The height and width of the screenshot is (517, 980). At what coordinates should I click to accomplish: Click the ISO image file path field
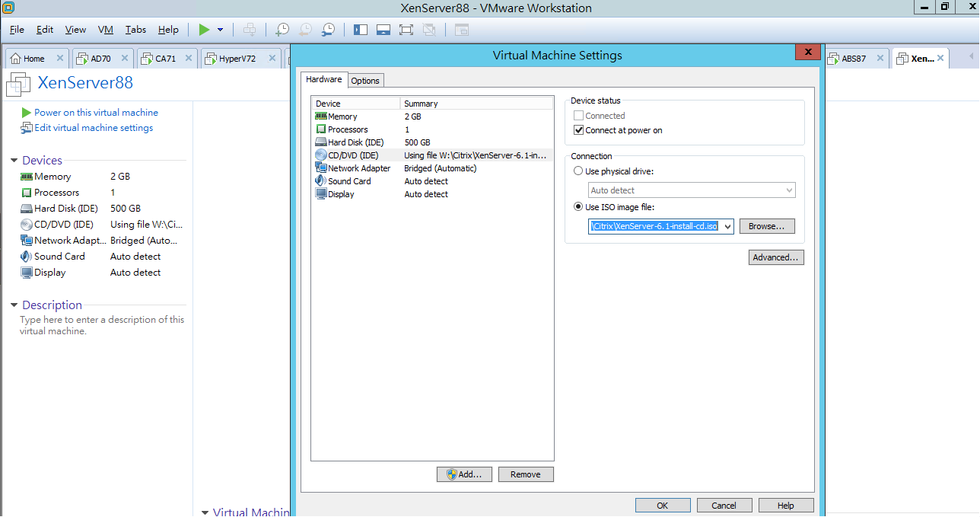pos(654,226)
